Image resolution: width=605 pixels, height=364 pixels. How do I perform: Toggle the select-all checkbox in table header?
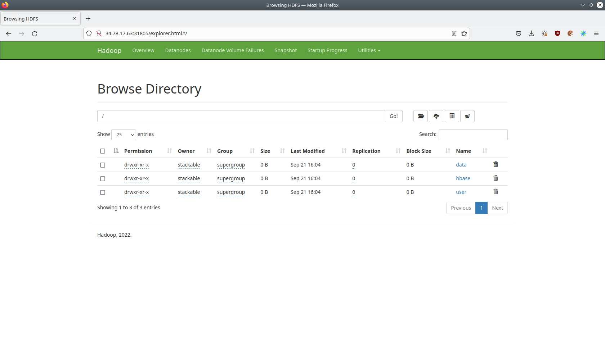point(103,151)
